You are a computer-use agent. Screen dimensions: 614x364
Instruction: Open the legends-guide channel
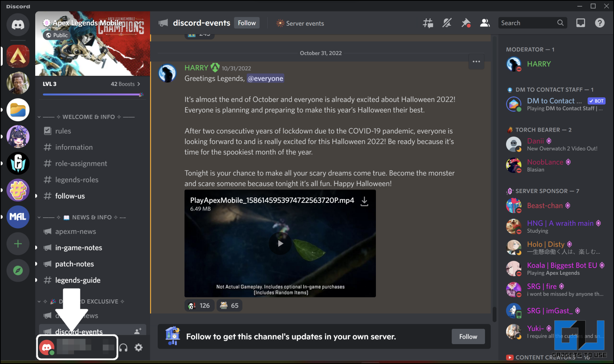point(92,280)
